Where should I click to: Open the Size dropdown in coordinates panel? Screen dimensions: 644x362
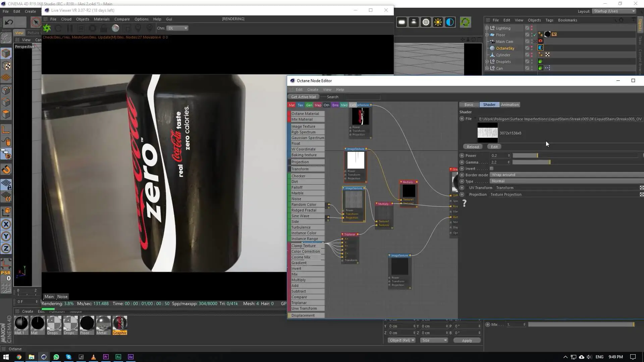(434, 340)
